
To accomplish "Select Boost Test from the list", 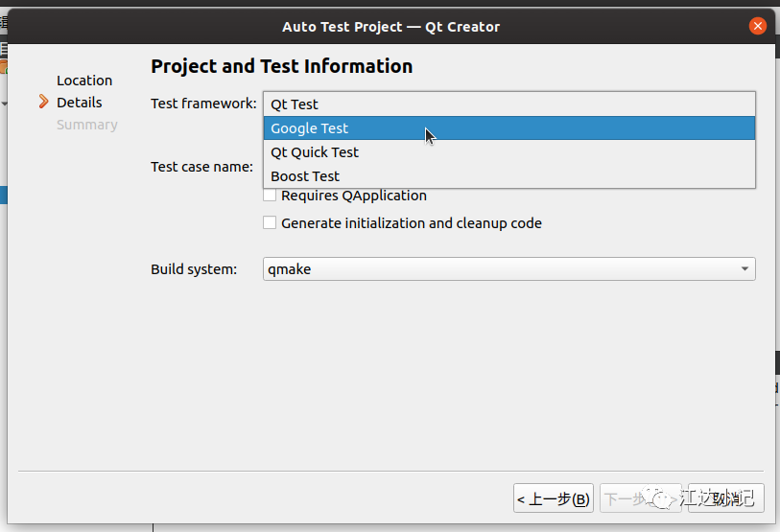I will click(x=508, y=176).
